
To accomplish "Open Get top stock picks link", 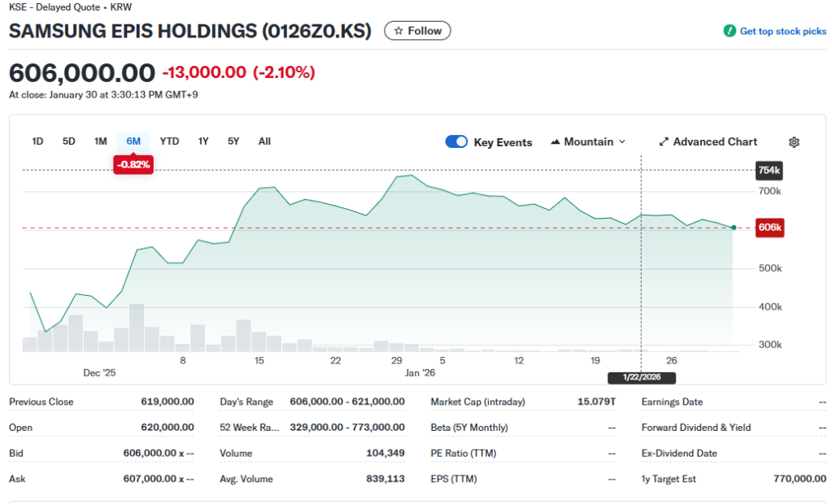I will (x=782, y=31).
